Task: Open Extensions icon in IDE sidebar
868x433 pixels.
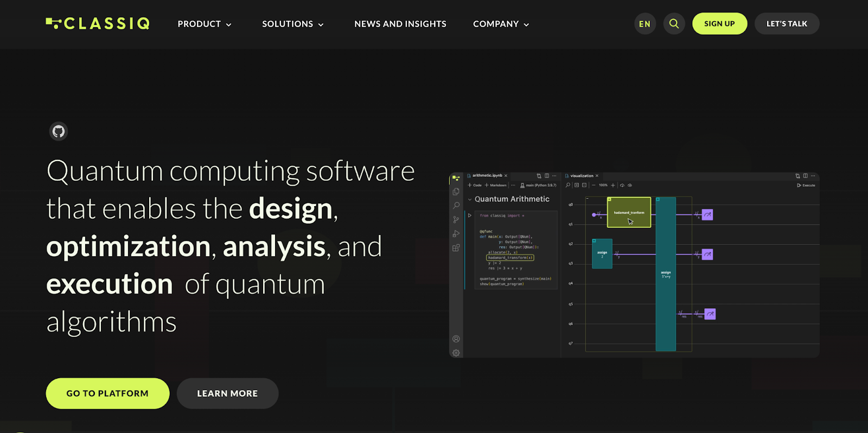Action: [456, 248]
